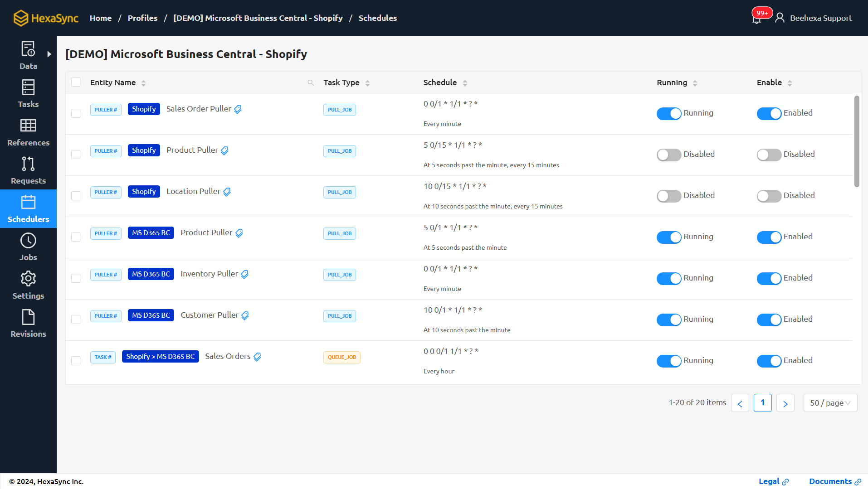Click tag icon beside Sales Order Puller
The height and width of the screenshot is (489, 868).
(x=238, y=109)
